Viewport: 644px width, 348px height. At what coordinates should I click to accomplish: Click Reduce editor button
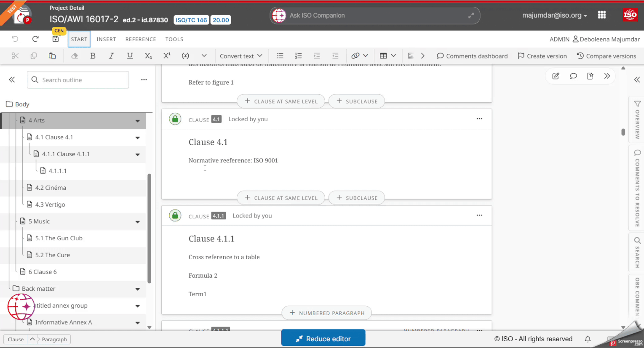323,338
